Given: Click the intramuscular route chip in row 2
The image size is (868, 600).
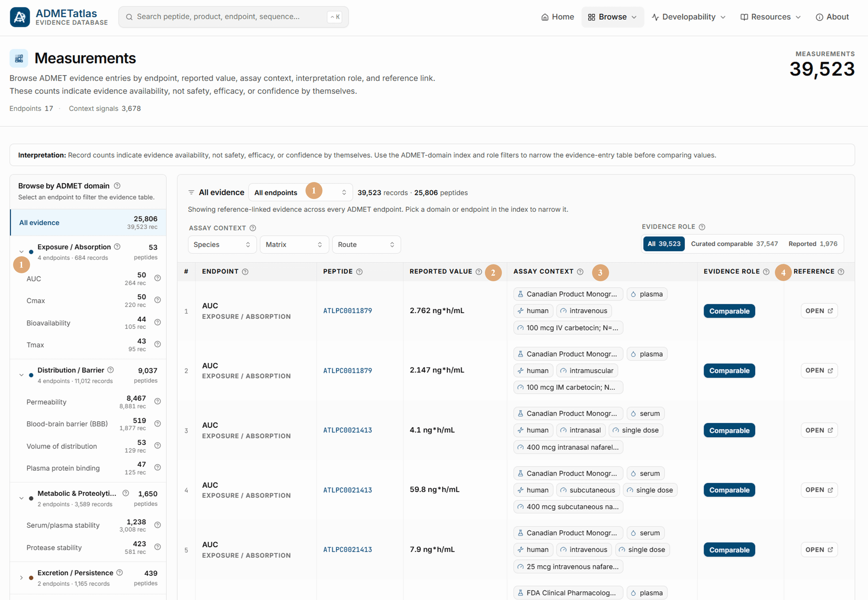Looking at the screenshot, I should pyautogui.click(x=587, y=371).
